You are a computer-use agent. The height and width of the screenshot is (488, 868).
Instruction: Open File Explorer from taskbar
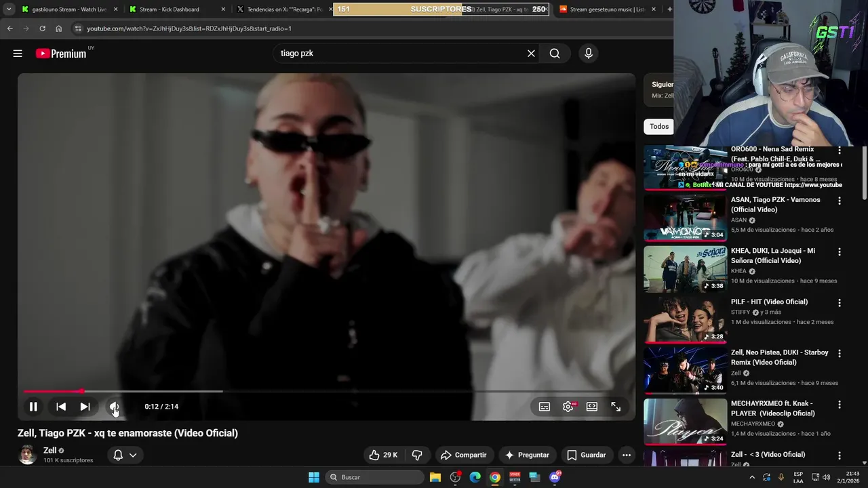coord(435,477)
